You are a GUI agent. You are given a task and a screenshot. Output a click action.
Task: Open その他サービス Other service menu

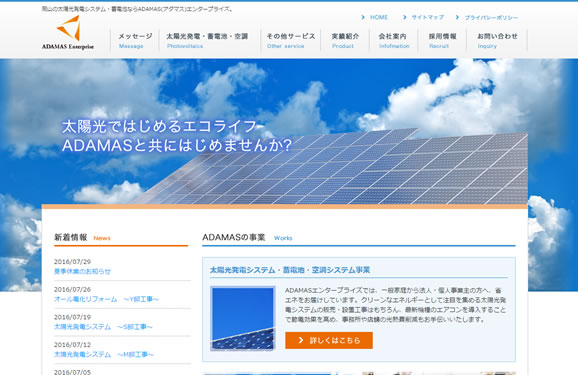click(291, 41)
